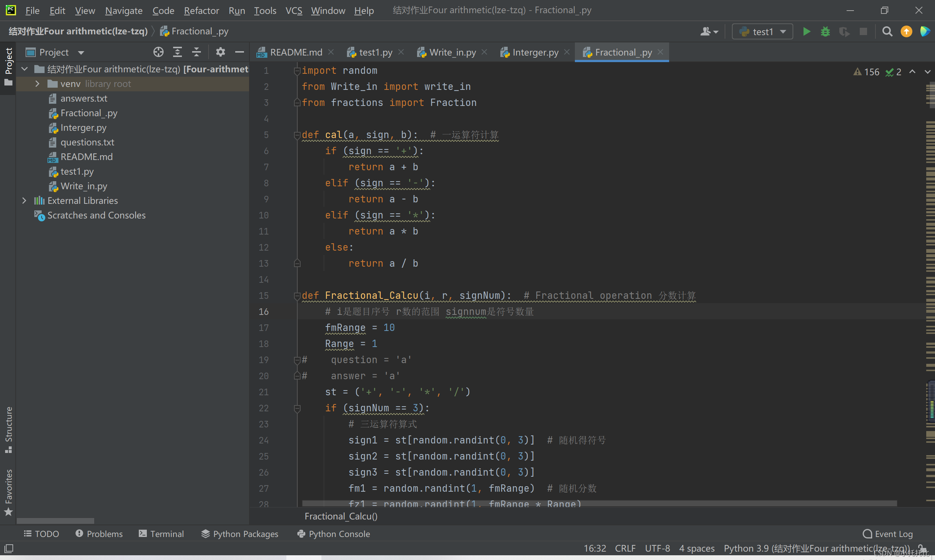The width and height of the screenshot is (935, 560).
Task: Click the 4 spaces indent widget
Action: click(x=697, y=548)
